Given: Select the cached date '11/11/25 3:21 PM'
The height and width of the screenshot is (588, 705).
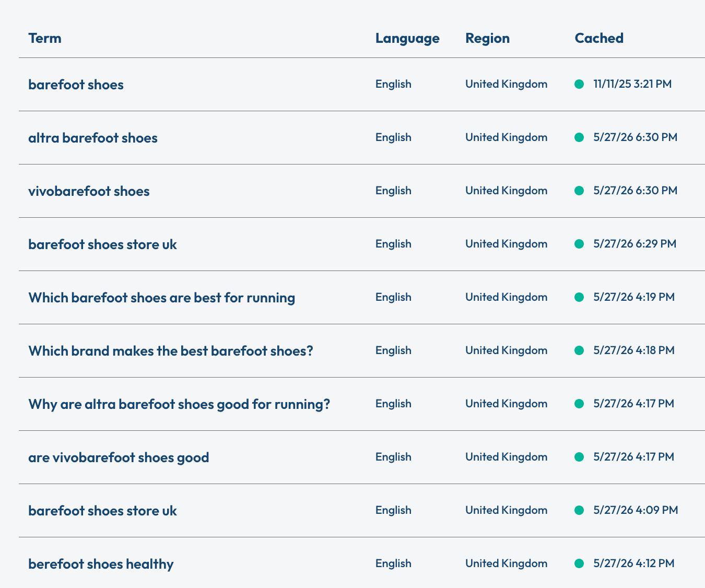Looking at the screenshot, I should (x=632, y=84).
